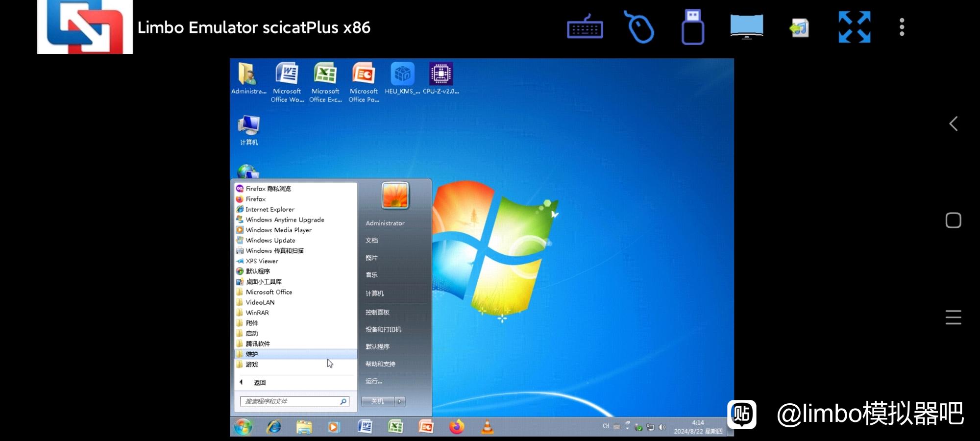This screenshot has width=980, height=441.
Task: Open the Microsoft Office Word desktop shortcut
Action: tap(287, 82)
